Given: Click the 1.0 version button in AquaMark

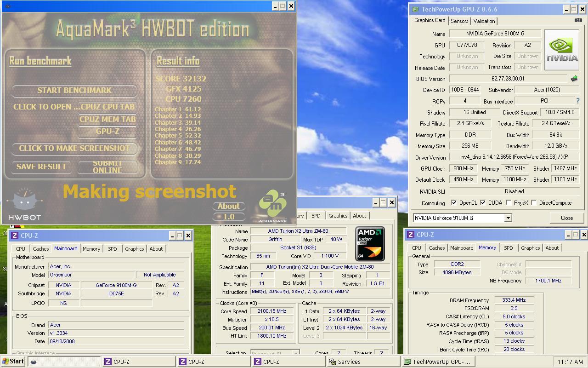Looking at the screenshot, I should pos(229,217).
